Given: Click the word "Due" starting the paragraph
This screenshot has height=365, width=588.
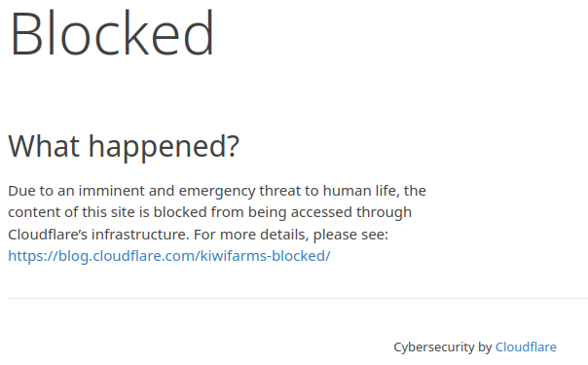Looking at the screenshot, I should [x=21, y=191].
